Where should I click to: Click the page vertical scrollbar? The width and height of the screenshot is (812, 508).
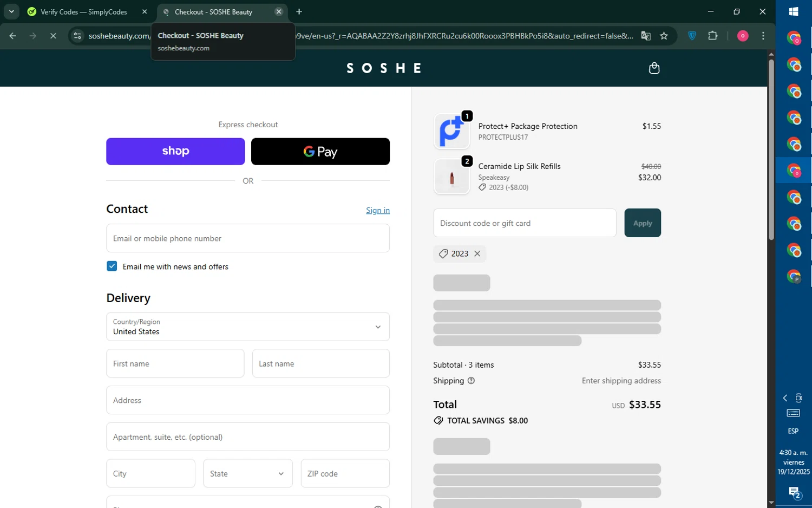coord(771,149)
